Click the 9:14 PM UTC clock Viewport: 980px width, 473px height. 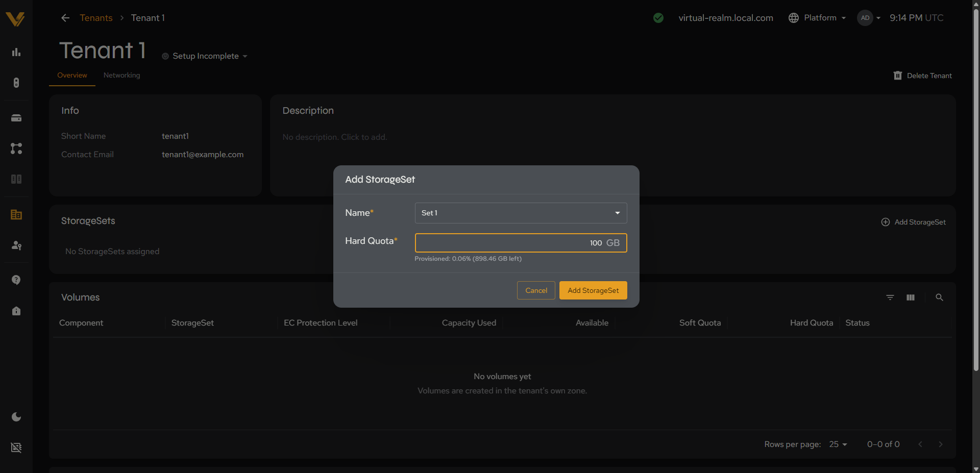(916, 18)
